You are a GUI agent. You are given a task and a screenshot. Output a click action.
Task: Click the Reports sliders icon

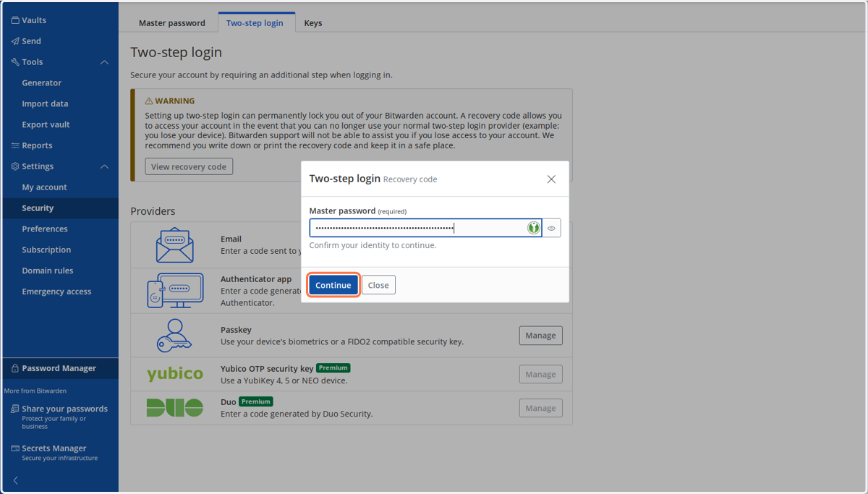click(x=15, y=145)
